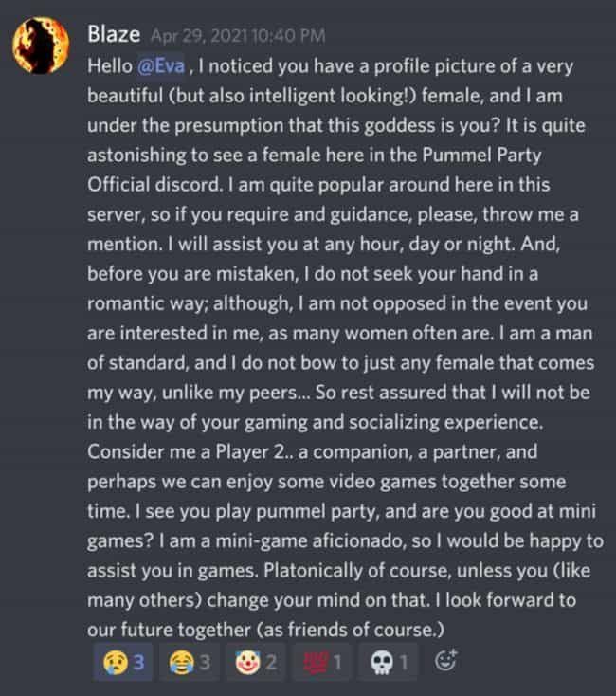Toggle the clown face reaction
This screenshot has width=616, height=696.
click(x=256, y=664)
